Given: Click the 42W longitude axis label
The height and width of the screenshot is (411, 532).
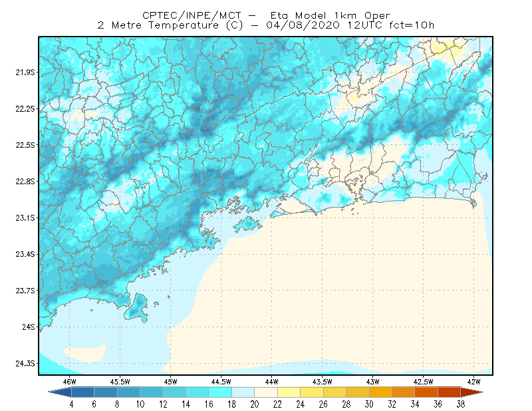Looking at the screenshot, I should coord(473,382).
